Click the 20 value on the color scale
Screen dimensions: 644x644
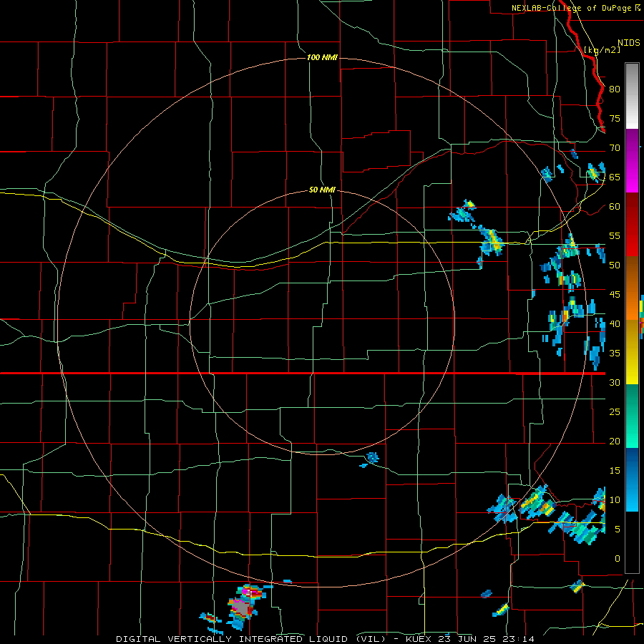point(615,441)
